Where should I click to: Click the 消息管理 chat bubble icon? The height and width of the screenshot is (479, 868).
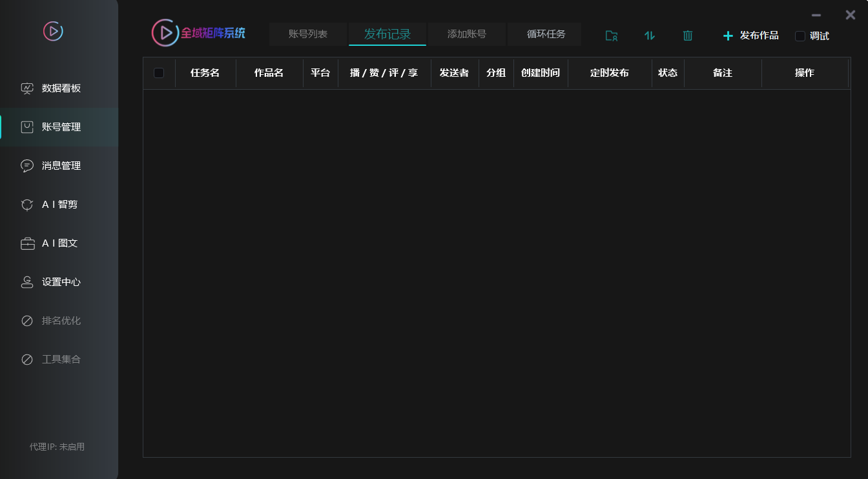pos(27,166)
